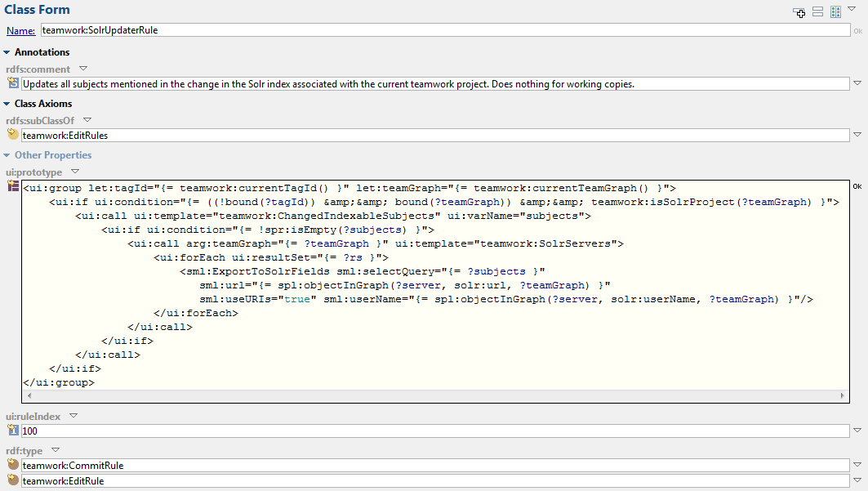The height and width of the screenshot is (491, 868).
Task: Click the closing </ui:group> tag line
Action: (x=59, y=382)
